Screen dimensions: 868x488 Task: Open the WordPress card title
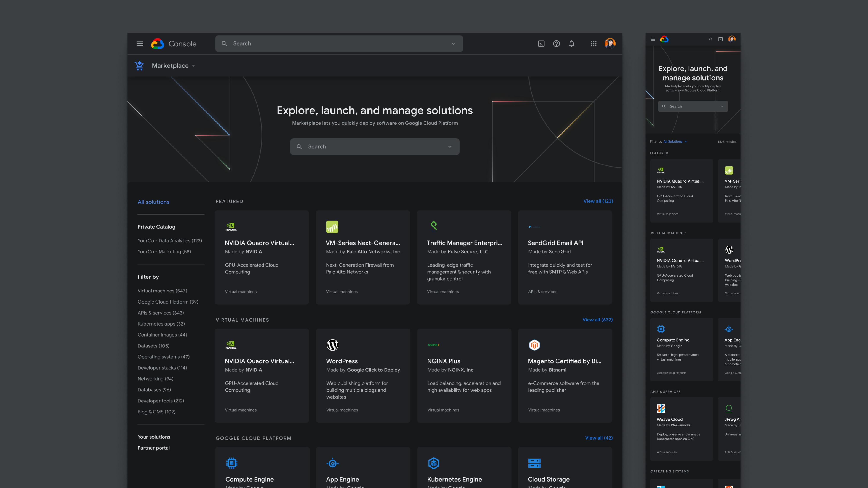click(x=342, y=361)
